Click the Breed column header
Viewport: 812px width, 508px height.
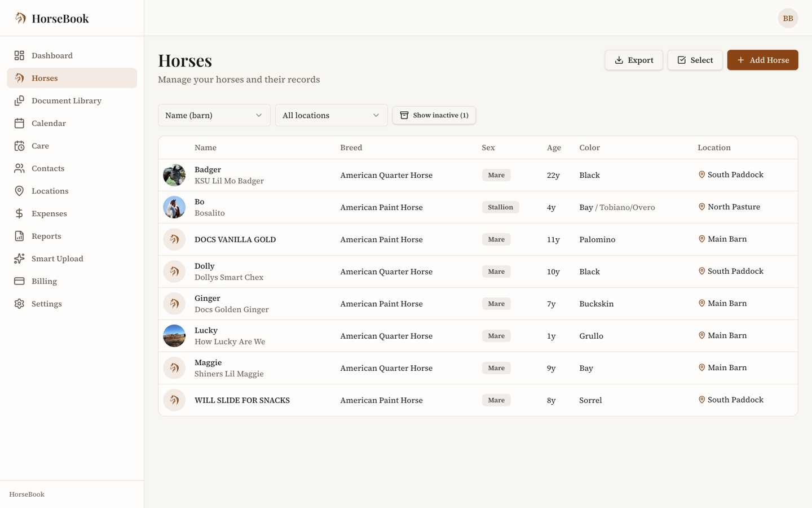351,147
